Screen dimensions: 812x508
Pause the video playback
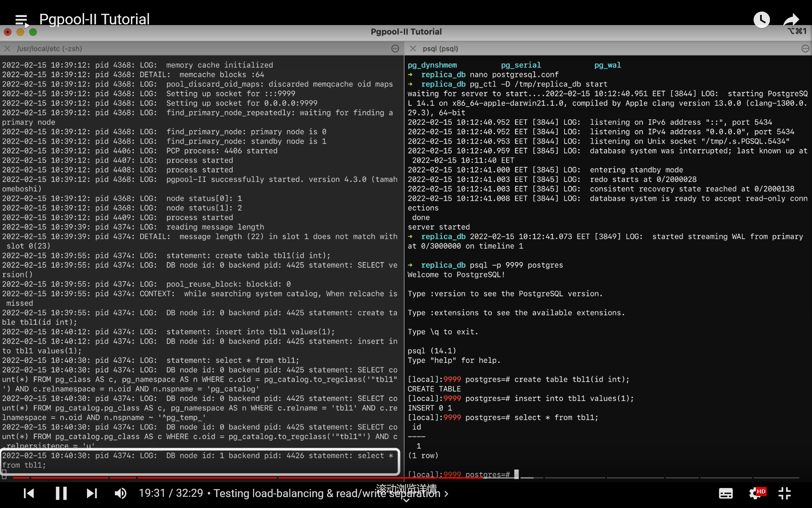point(61,493)
